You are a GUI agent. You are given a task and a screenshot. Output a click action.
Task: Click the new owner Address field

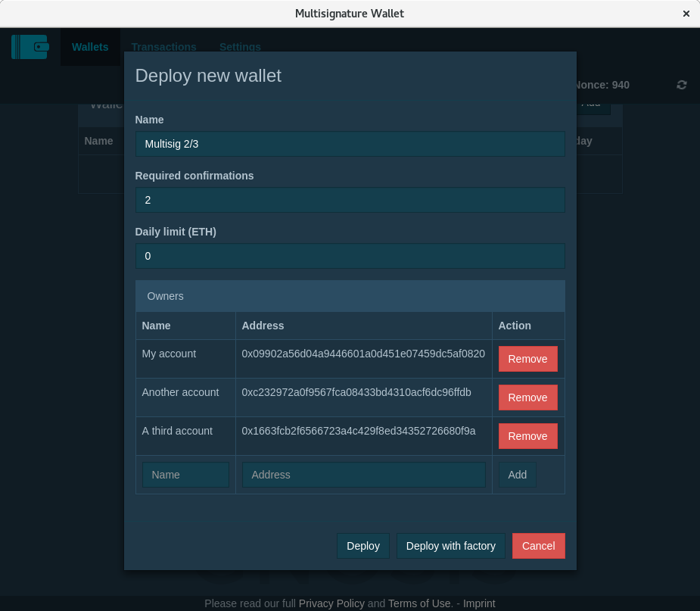click(364, 475)
